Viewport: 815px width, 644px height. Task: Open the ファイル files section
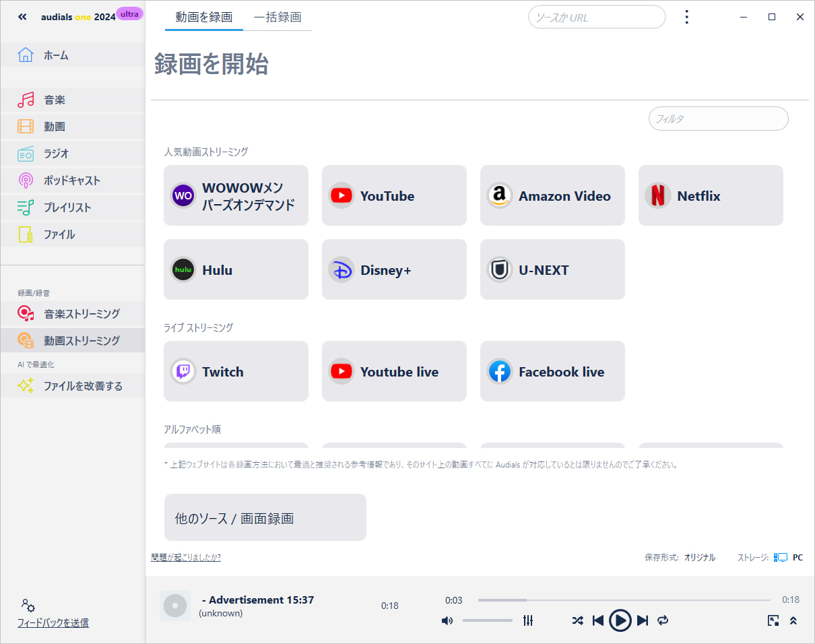pos(72,234)
